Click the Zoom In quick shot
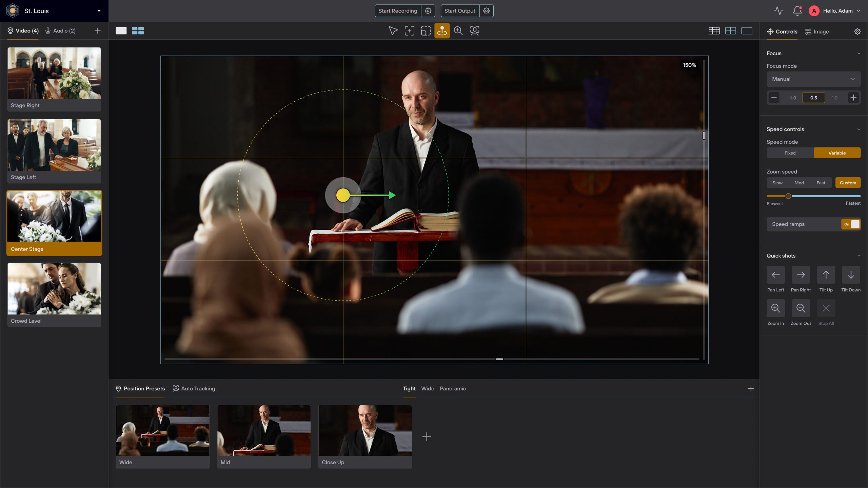 (x=775, y=308)
